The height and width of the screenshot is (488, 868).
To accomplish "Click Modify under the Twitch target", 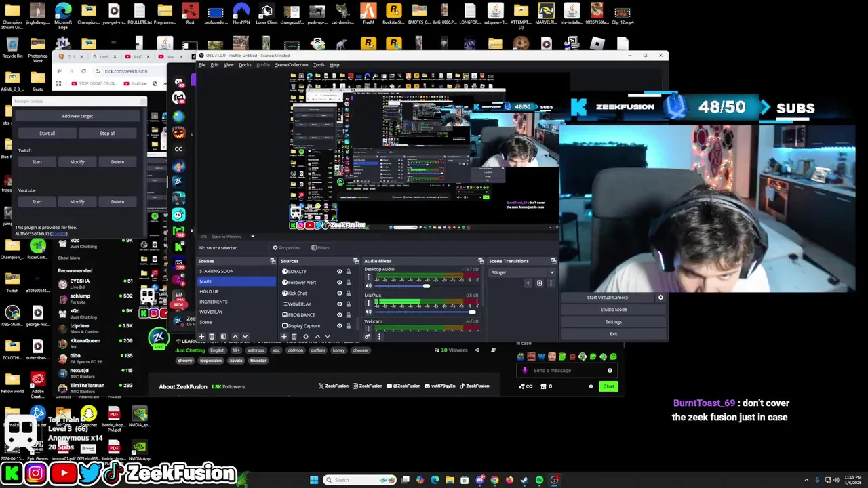I will 77,162.
